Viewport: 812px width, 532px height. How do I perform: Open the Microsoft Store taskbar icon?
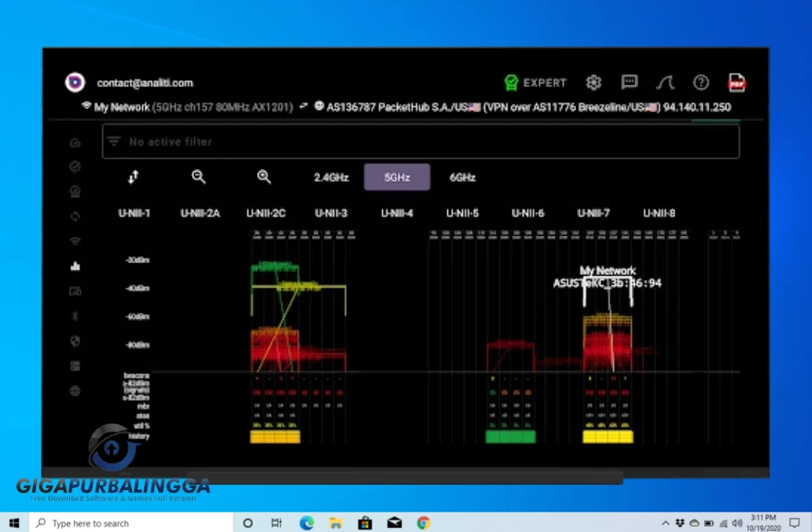[x=365, y=523]
